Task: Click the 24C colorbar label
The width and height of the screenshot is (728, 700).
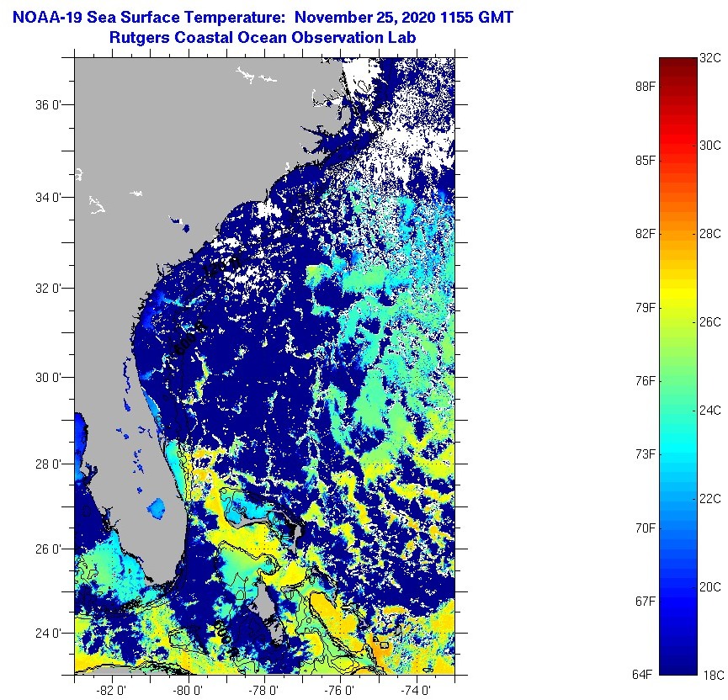Action: coord(710,411)
